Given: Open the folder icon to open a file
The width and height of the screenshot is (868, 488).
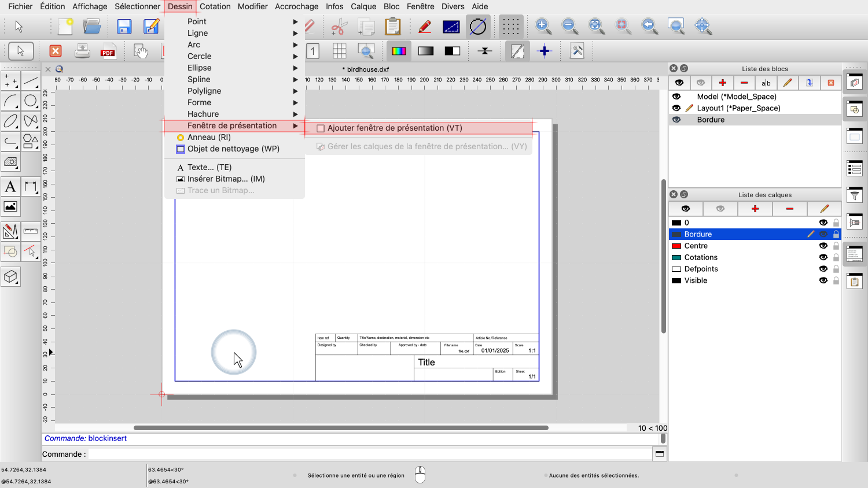Looking at the screenshot, I should tap(91, 27).
